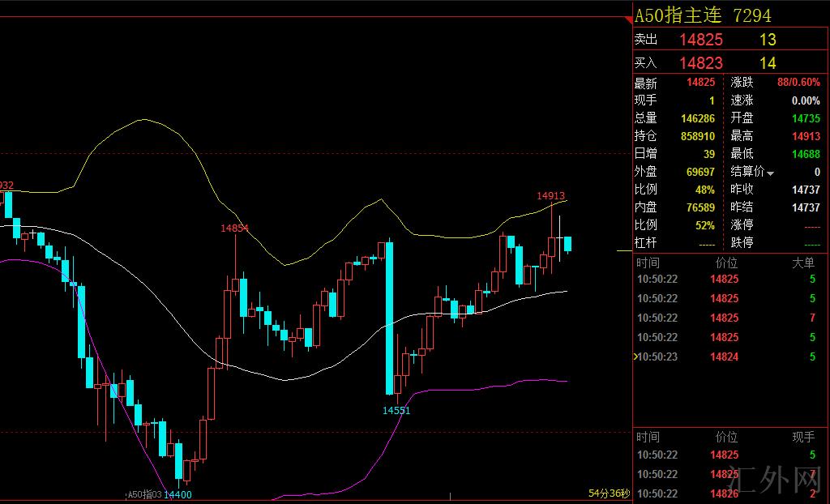The height and width of the screenshot is (504, 830).
Task: Click the 买入 bid price 14823
Action: 701,63
